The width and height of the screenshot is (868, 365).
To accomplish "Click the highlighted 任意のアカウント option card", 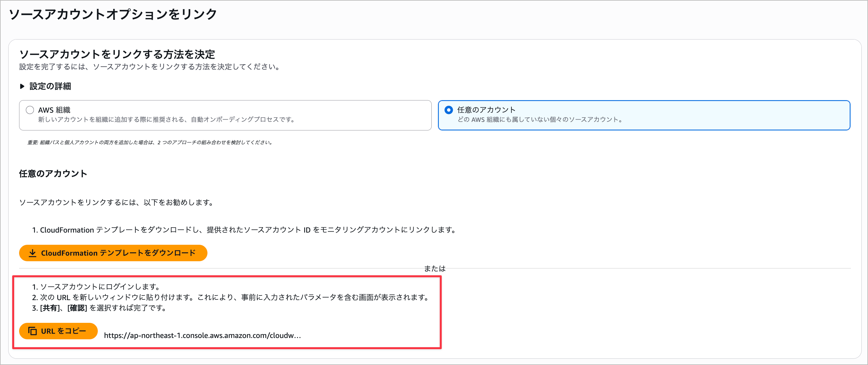I will point(643,115).
